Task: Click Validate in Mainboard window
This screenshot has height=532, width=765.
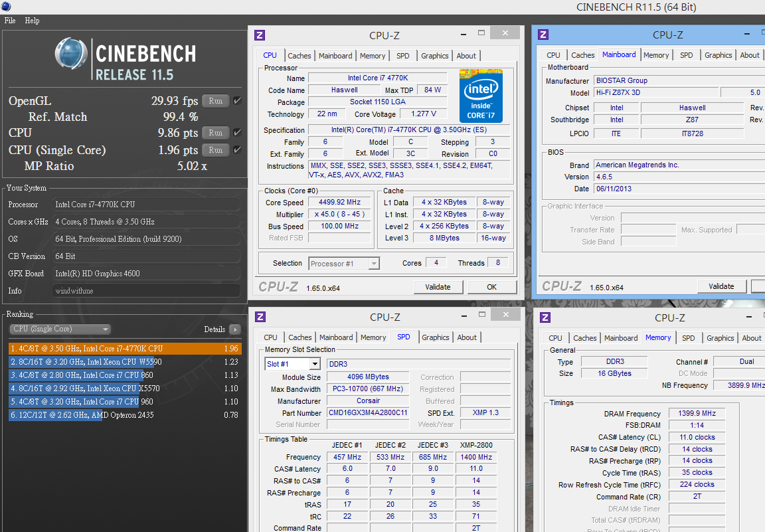Action: coord(721,286)
